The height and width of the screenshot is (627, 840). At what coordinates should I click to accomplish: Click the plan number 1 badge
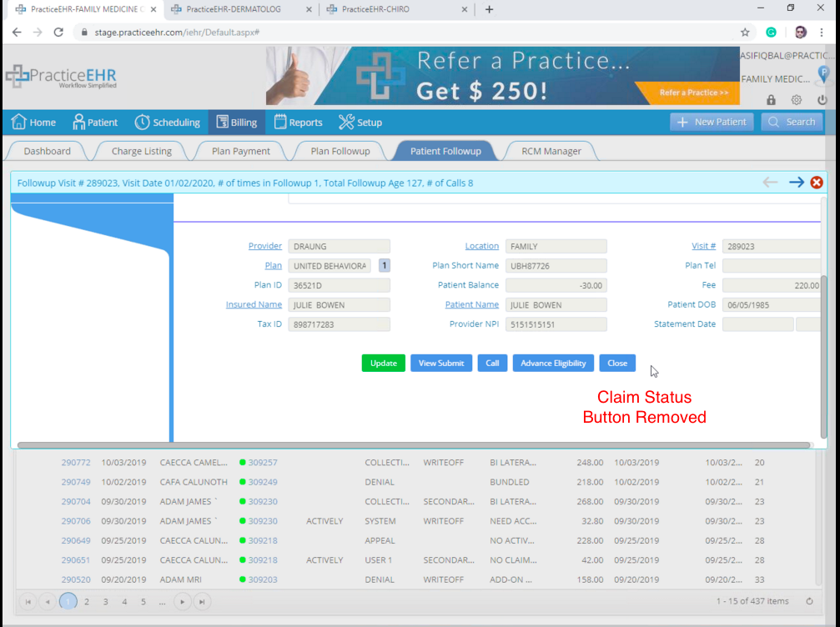(x=384, y=266)
